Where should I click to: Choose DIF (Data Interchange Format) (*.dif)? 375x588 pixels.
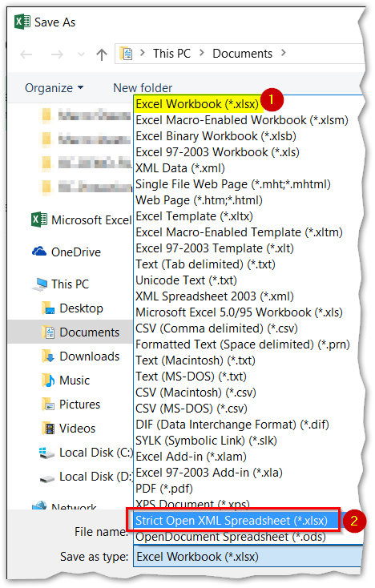point(232,424)
